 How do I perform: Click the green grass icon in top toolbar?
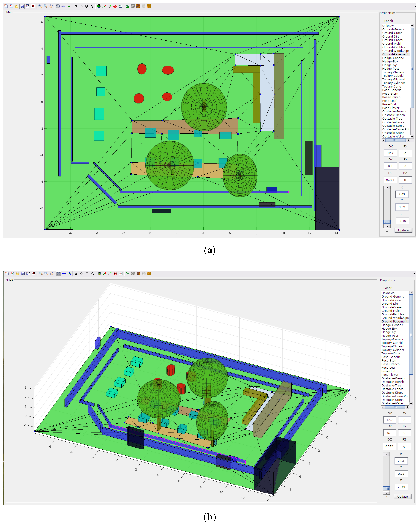click(x=127, y=6)
